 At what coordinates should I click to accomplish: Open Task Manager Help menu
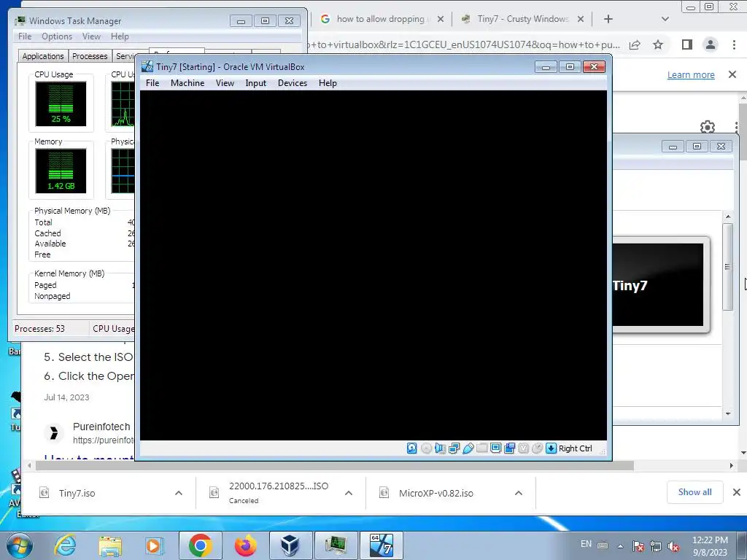(120, 36)
